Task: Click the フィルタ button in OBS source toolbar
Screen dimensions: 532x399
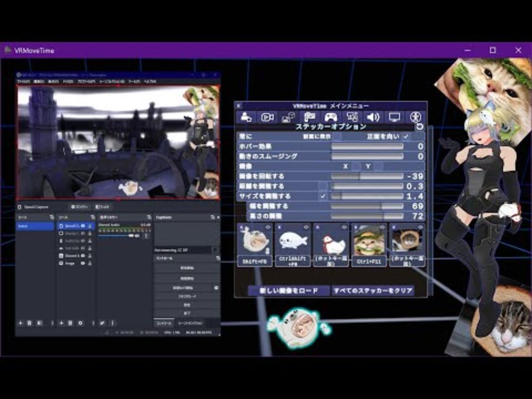Action: pos(102,206)
